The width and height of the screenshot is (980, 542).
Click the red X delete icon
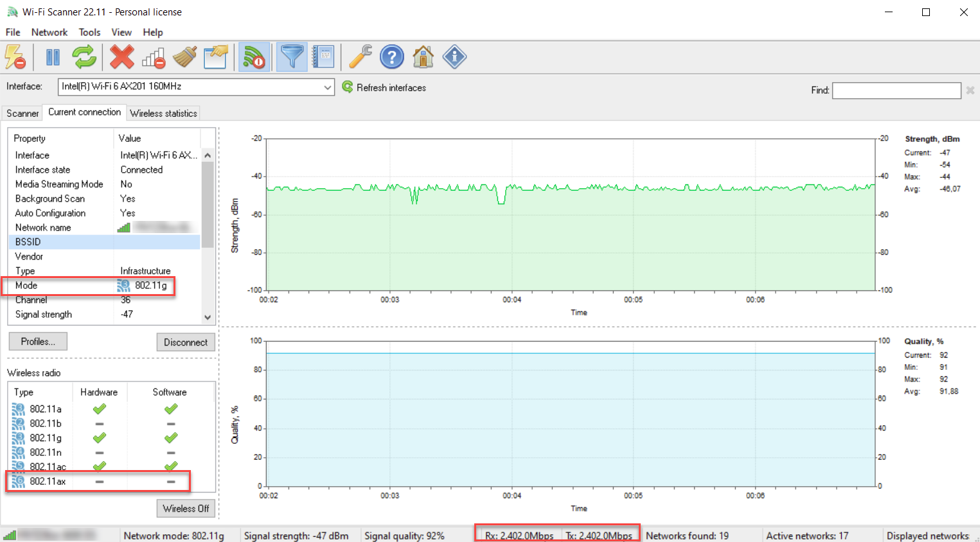pos(121,58)
